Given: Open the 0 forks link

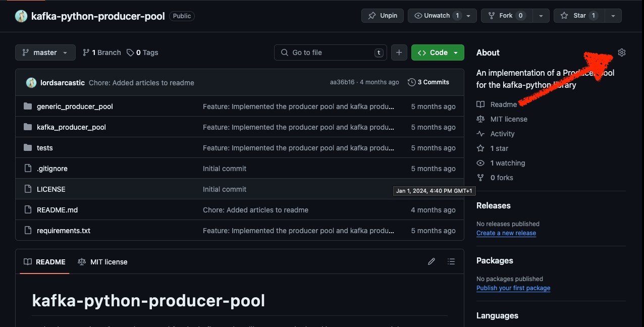Looking at the screenshot, I should (502, 178).
